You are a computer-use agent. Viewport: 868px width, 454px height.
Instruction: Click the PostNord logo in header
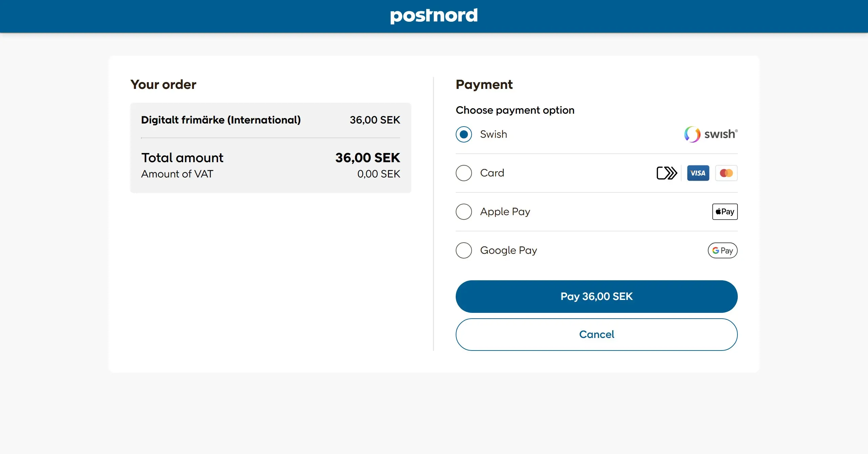click(434, 16)
